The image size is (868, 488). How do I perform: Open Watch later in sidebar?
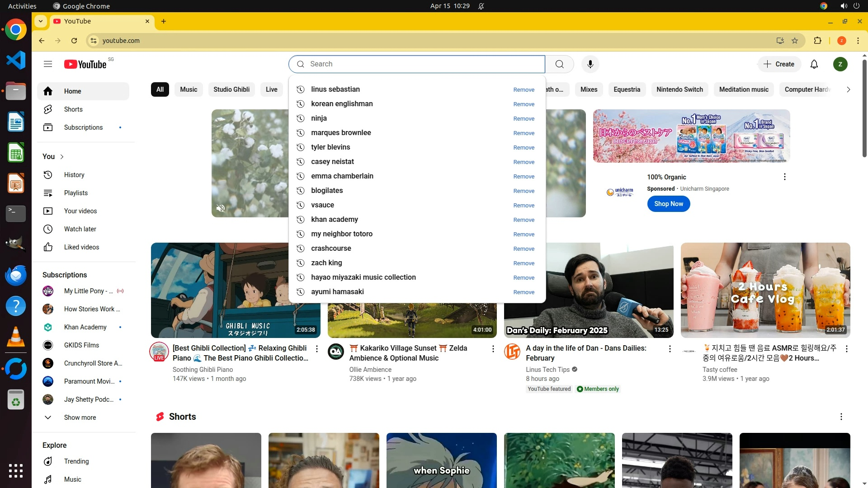click(x=80, y=229)
